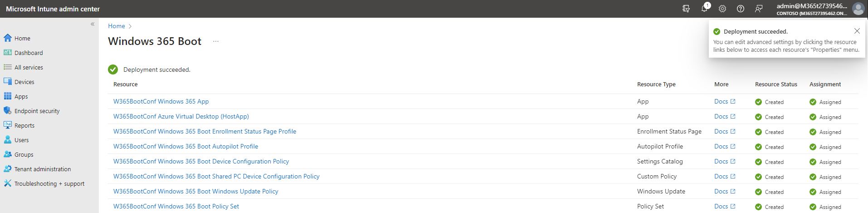Open W365BootConf Windows 365 App resource

(x=161, y=101)
